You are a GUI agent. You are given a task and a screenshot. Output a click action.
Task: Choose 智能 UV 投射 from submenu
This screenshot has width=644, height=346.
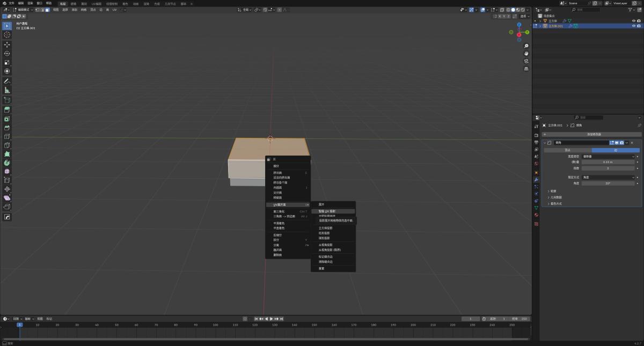(x=327, y=211)
